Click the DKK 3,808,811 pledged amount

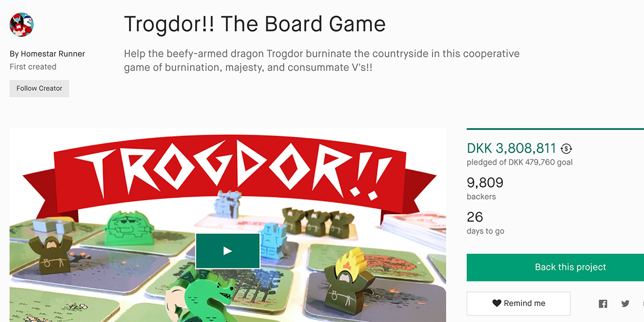pyautogui.click(x=511, y=148)
